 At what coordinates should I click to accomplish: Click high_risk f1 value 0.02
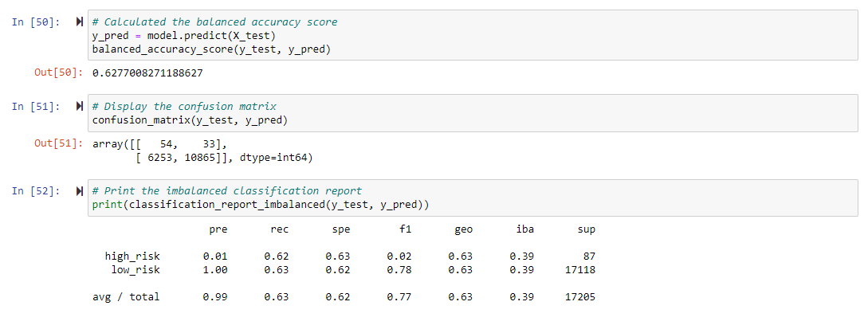[399, 257]
